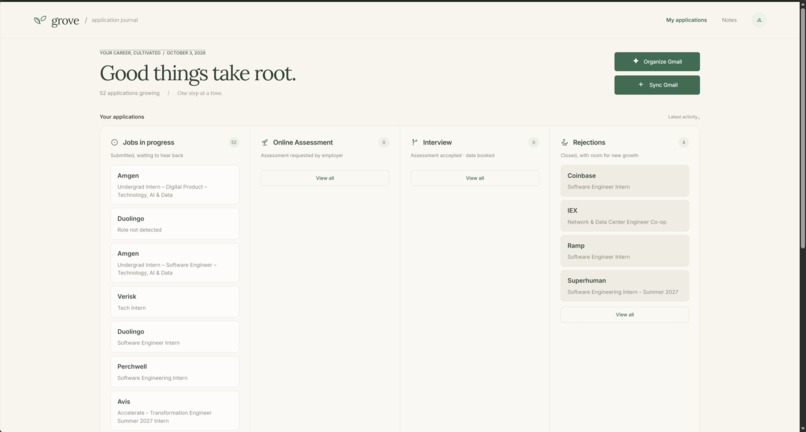Click the 'Your applications' label
Viewport: 806px width, 432px height.
[122, 117]
